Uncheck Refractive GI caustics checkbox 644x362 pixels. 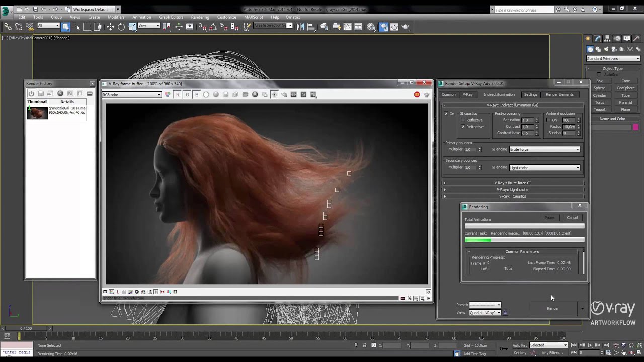pos(463,127)
